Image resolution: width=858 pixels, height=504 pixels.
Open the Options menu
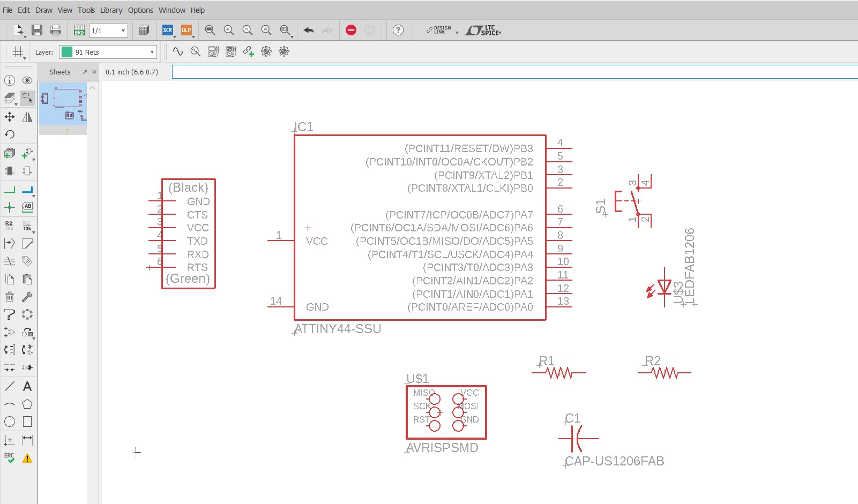point(140,10)
